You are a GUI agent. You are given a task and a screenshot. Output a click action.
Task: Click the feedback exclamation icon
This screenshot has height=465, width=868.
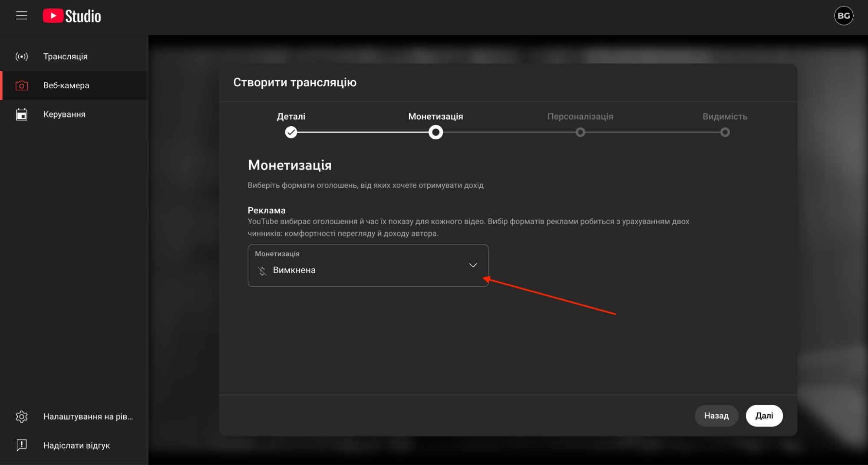(22, 445)
